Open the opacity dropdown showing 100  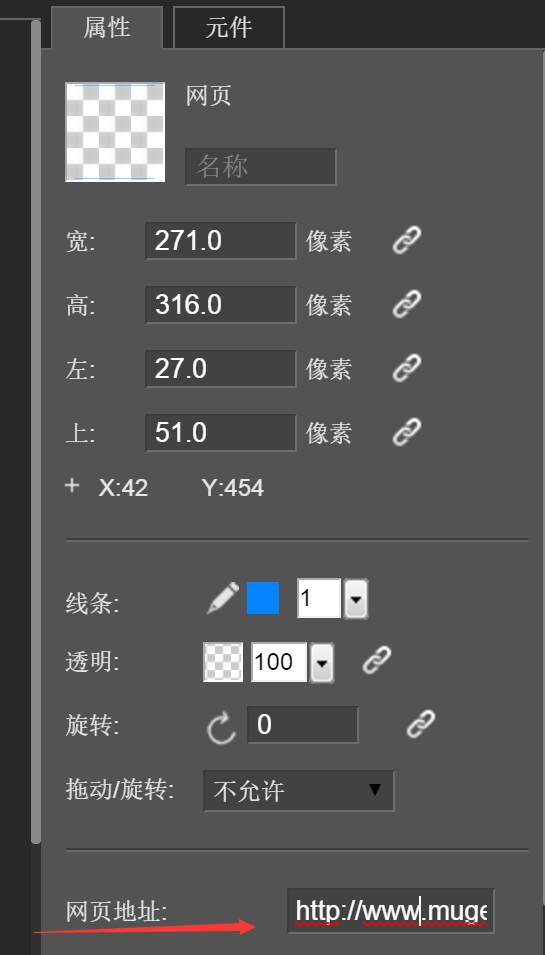click(x=322, y=662)
